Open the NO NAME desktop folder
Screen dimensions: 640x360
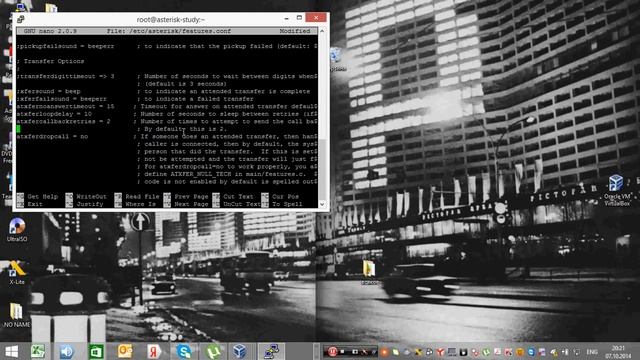pyautogui.click(x=17, y=315)
